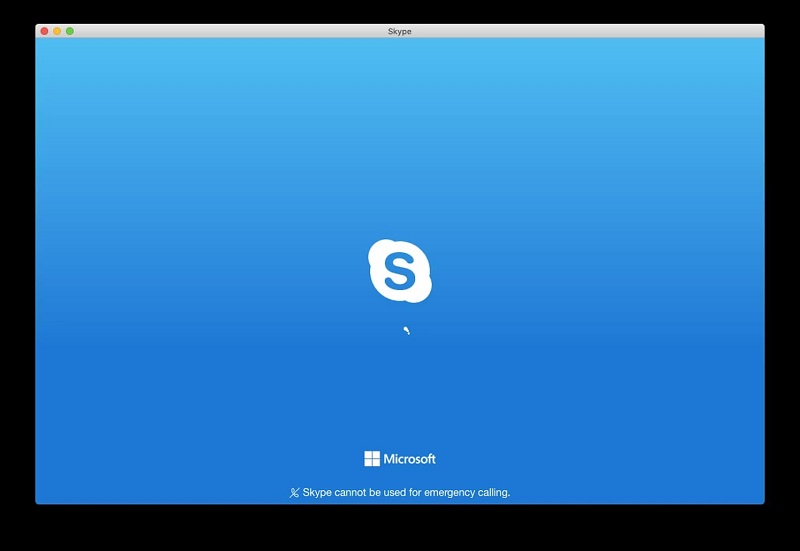Maximize the Skype window with green button
The height and width of the screenshot is (551, 800).
click(70, 31)
